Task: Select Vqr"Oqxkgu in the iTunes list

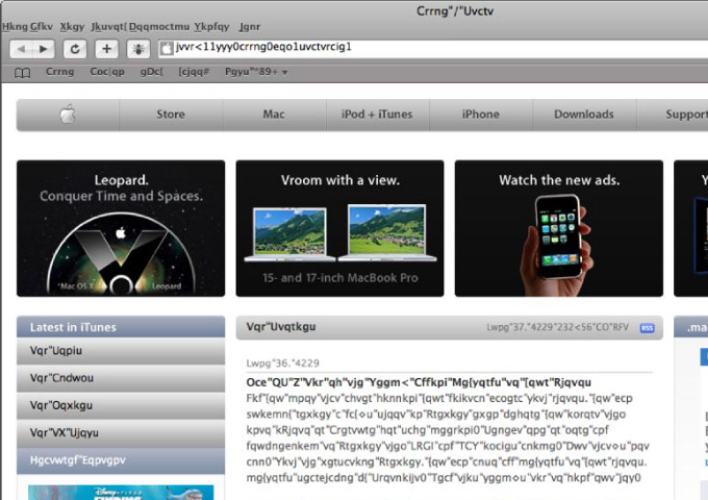Action: (121, 406)
